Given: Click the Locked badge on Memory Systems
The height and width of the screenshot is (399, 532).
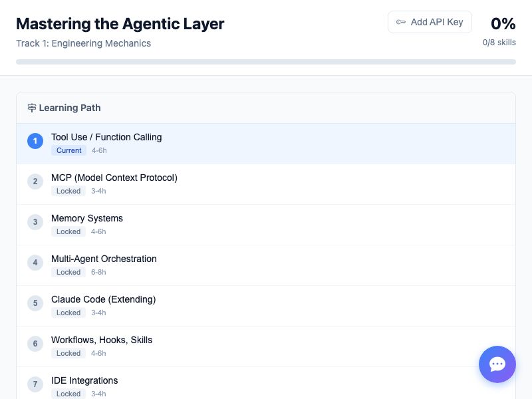Looking at the screenshot, I should pyautogui.click(x=68, y=231).
